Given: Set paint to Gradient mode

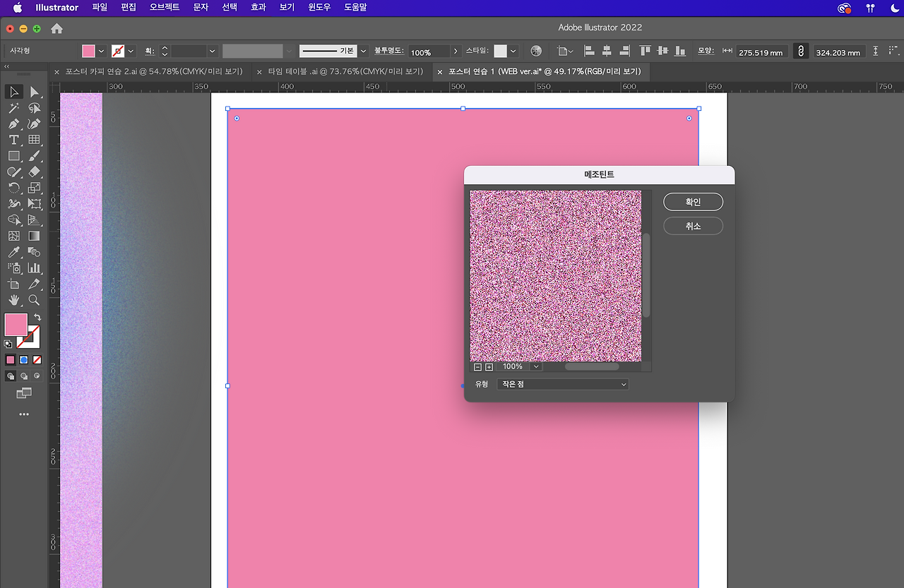Looking at the screenshot, I should click(x=24, y=360).
